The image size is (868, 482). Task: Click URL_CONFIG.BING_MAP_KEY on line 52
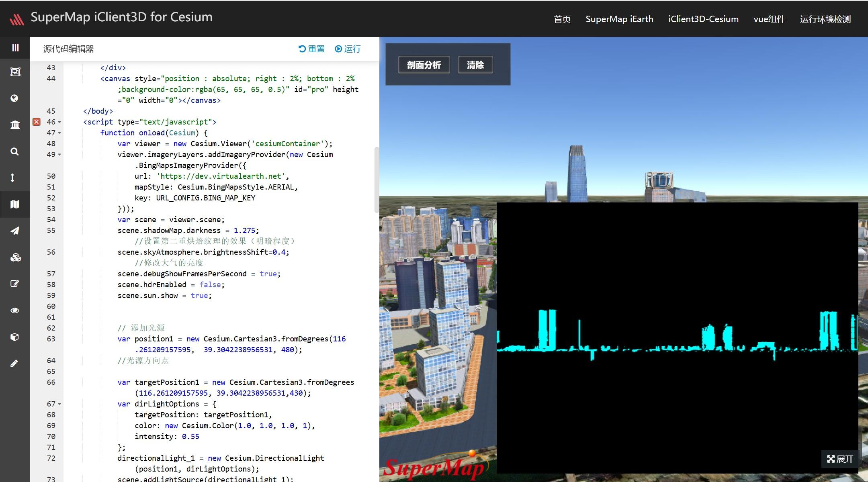(x=206, y=198)
